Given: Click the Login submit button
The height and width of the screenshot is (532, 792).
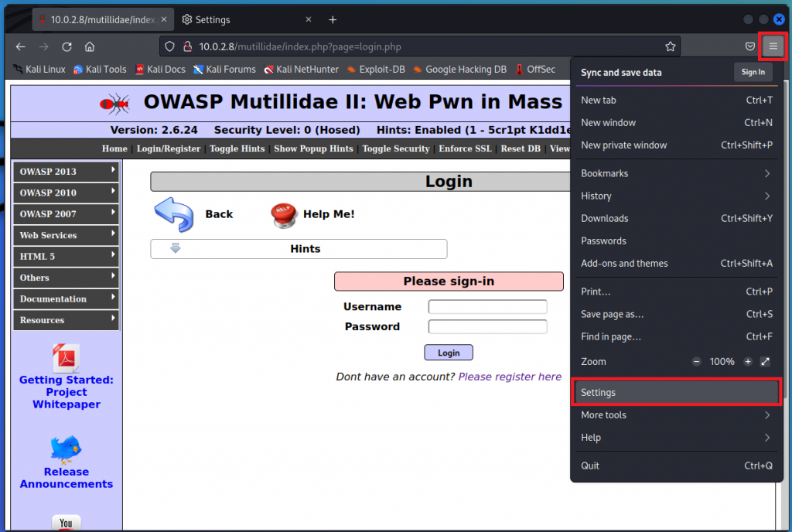Looking at the screenshot, I should 449,353.
